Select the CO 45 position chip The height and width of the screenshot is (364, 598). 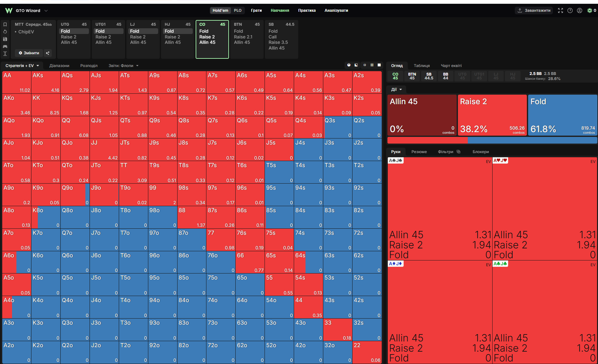point(395,76)
